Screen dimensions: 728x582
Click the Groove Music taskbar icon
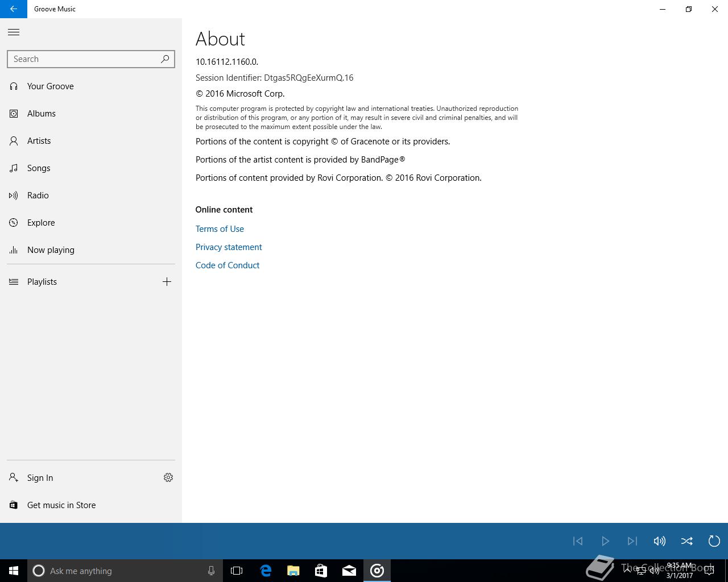(377, 571)
